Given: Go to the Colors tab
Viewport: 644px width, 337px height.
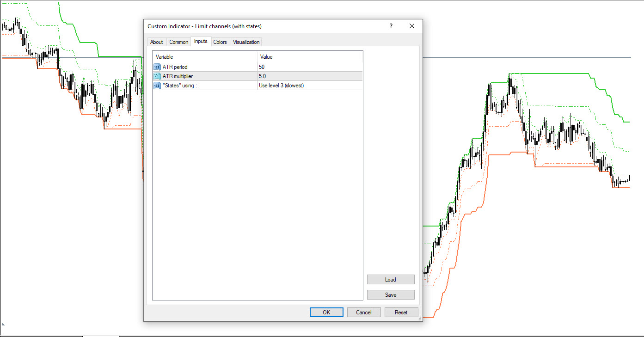Looking at the screenshot, I should (x=220, y=42).
